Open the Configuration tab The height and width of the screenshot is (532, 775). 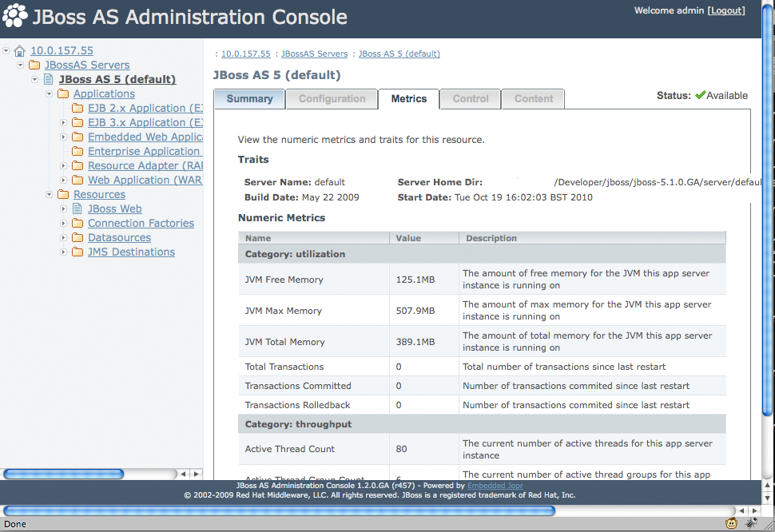tap(332, 99)
